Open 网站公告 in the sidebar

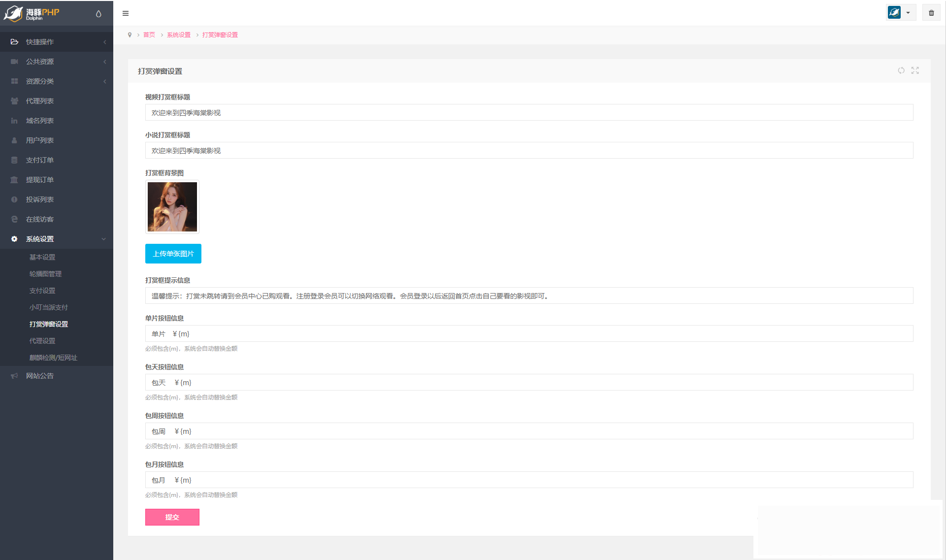[x=40, y=376]
